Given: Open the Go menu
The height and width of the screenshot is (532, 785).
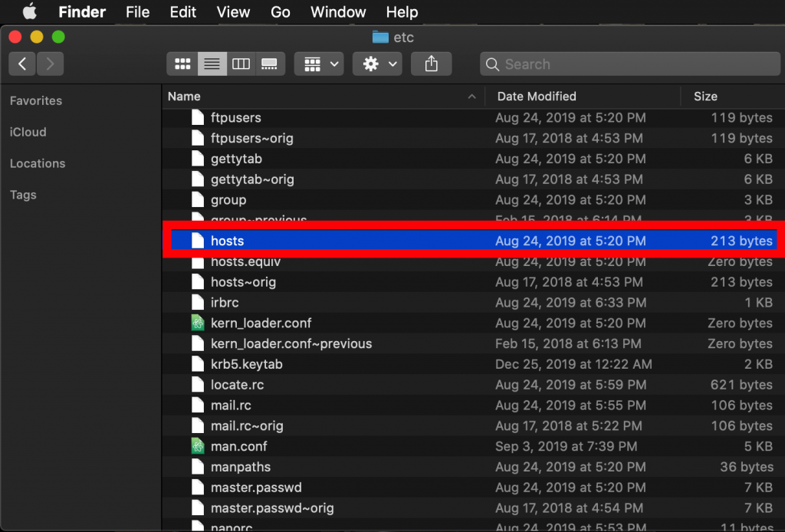Looking at the screenshot, I should [280, 12].
